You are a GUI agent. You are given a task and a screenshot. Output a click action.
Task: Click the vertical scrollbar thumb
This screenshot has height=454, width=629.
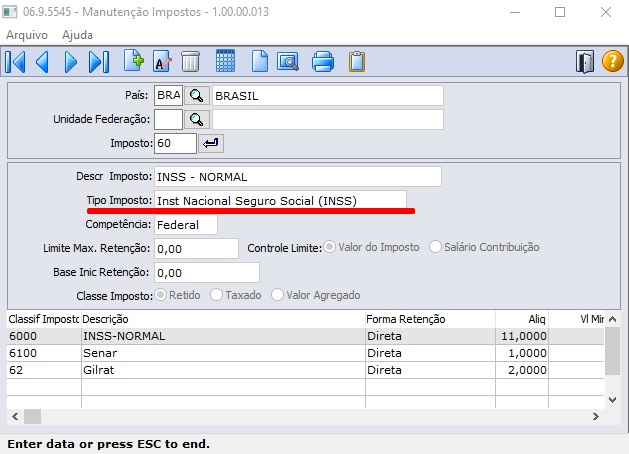click(x=612, y=351)
